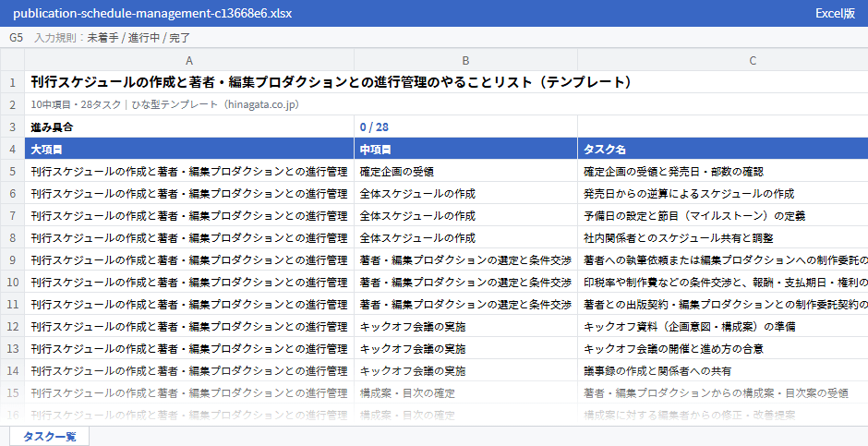Select column A header
This screenshot has height=446, width=868.
(x=189, y=60)
